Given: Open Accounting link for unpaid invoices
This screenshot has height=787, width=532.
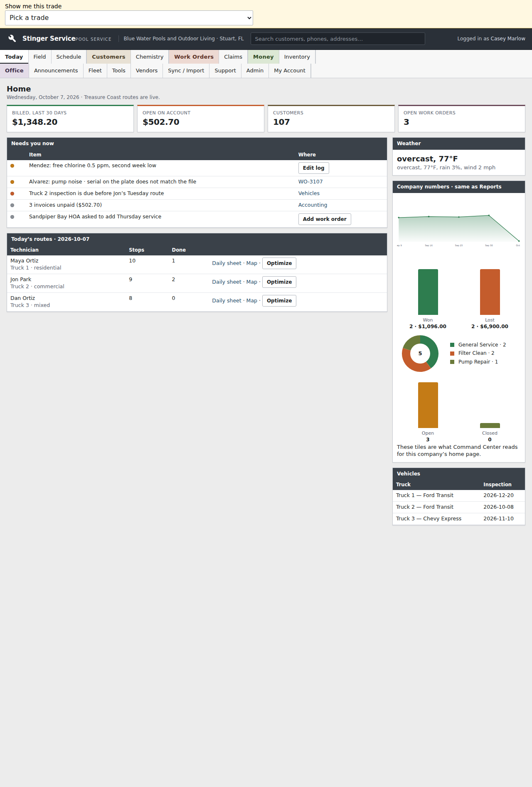Looking at the screenshot, I should pos(313,205).
